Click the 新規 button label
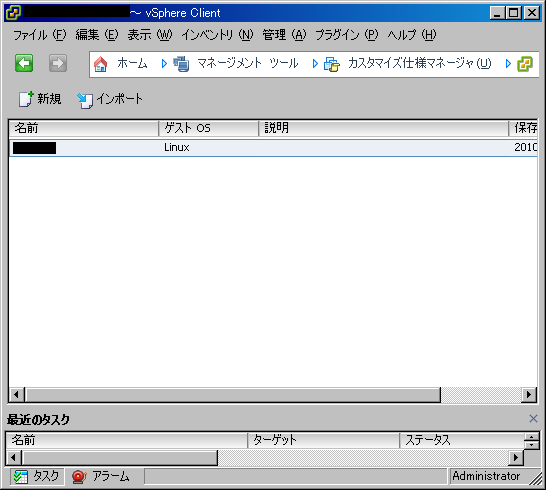The width and height of the screenshot is (546, 490). [x=49, y=99]
